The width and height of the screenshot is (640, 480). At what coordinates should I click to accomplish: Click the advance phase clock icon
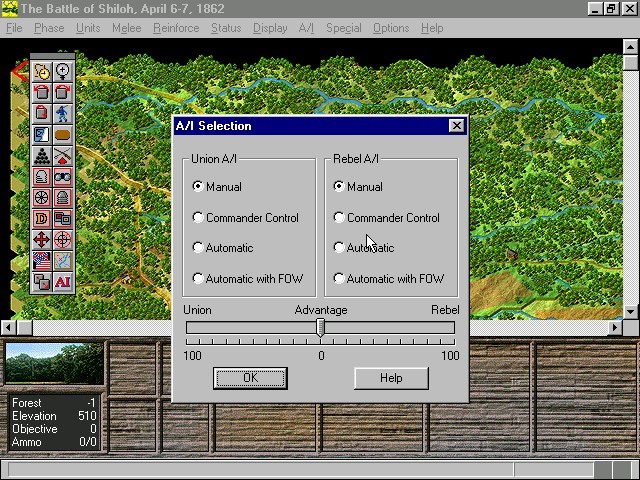tap(41, 71)
